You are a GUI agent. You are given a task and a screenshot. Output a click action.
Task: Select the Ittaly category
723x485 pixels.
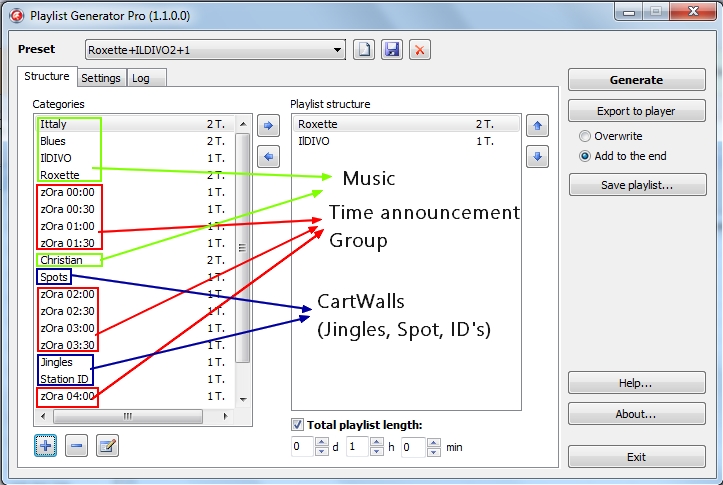(x=135, y=124)
